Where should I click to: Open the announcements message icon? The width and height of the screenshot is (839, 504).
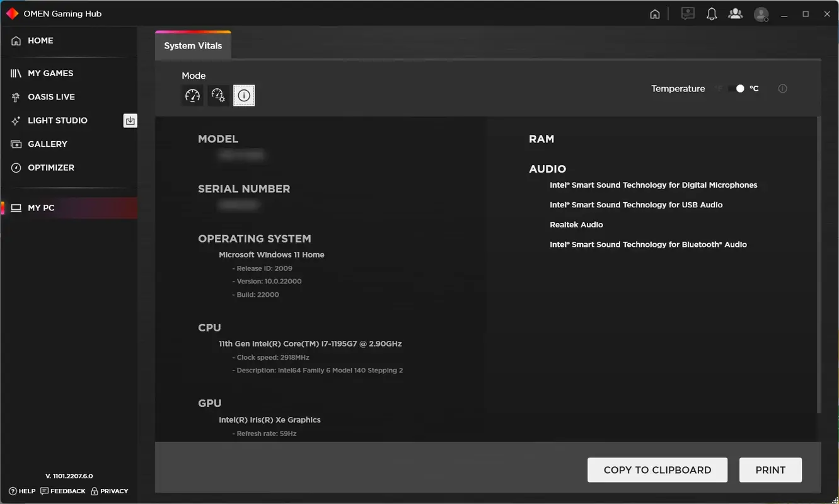click(x=688, y=13)
